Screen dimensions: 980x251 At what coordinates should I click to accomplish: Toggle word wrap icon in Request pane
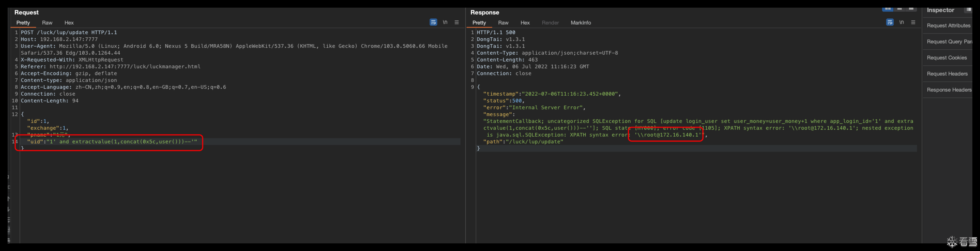coord(433,22)
